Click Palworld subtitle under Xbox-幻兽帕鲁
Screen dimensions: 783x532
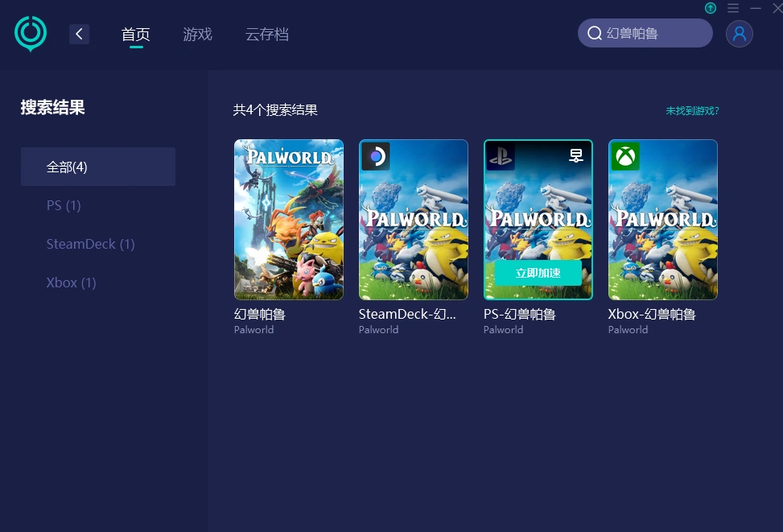[x=628, y=330]
